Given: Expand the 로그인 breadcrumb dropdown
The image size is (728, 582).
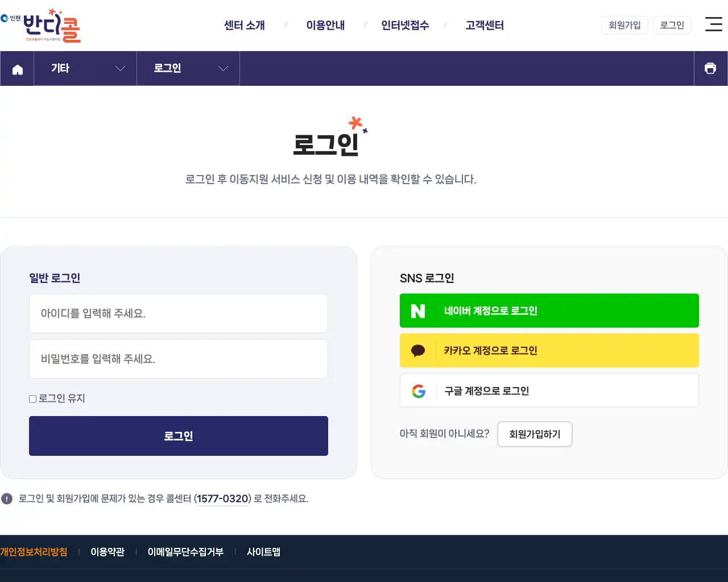Looking at the screenshot, I should click(x=188, y=69).
